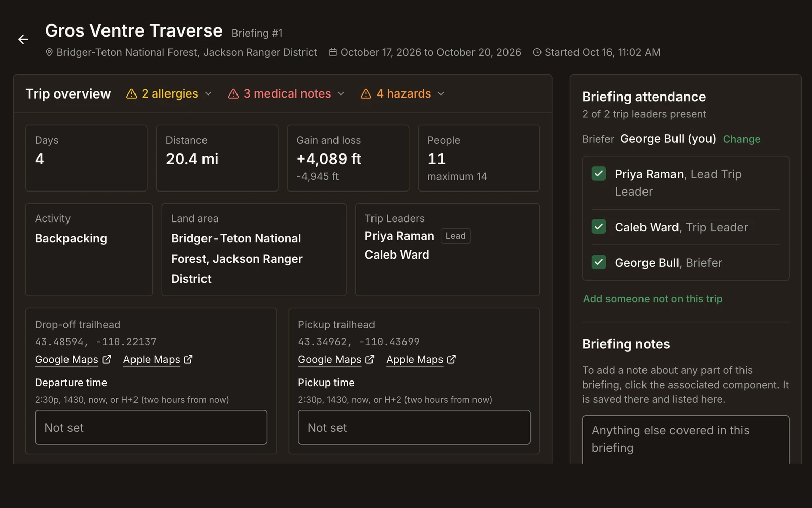Focus the Pickup time input field

click(414, 428)
